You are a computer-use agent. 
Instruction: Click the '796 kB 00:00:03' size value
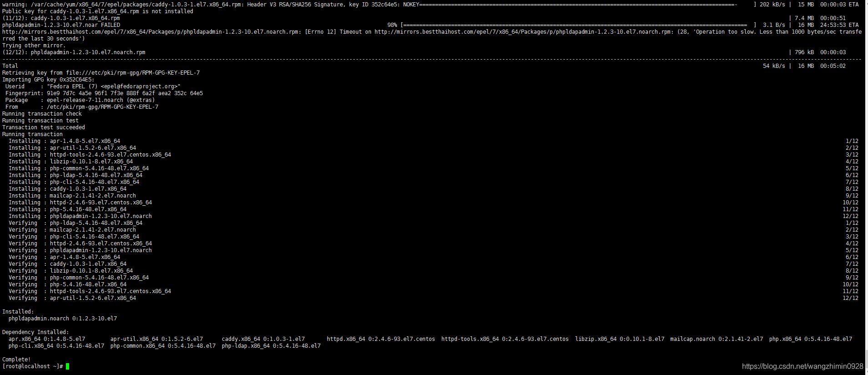(820, 52)
